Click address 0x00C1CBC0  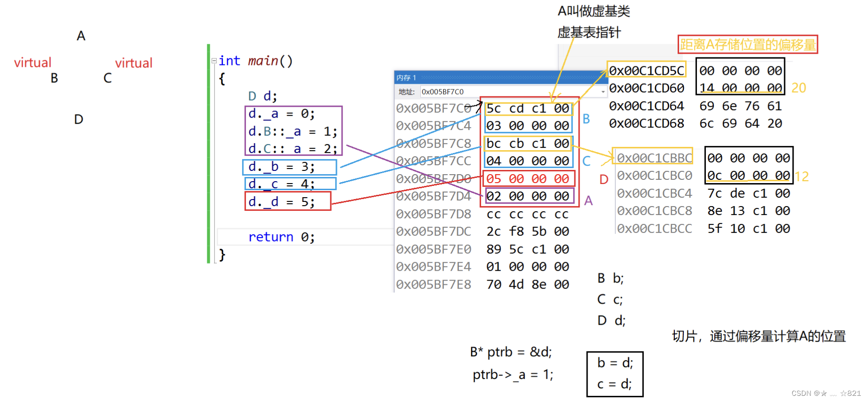pyautogui.click(x=655, y=176)
